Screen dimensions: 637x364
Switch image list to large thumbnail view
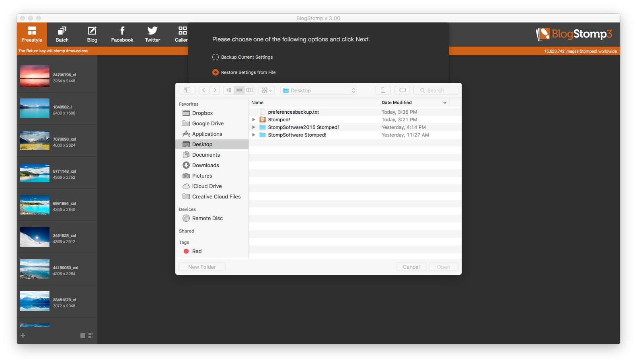coord(83,335)
